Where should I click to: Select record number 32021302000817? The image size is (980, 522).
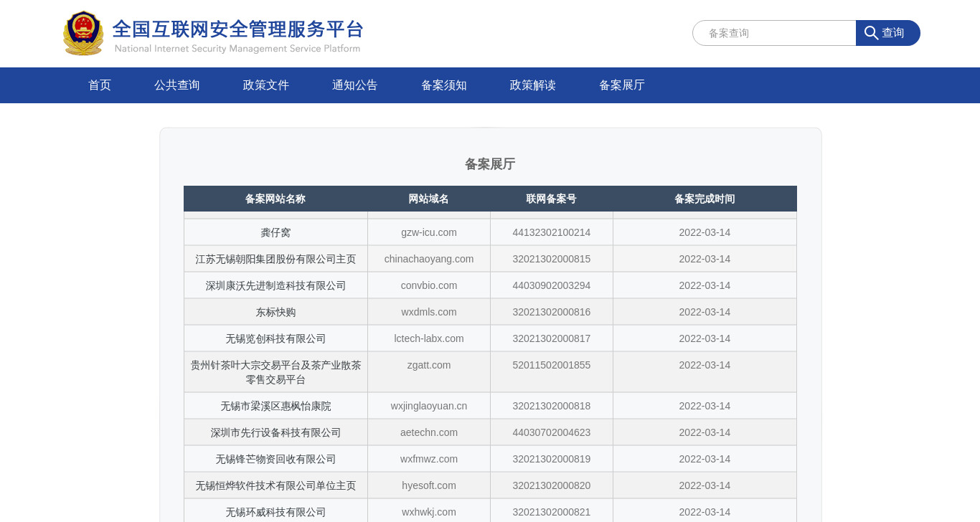pyautogui.click(x=552, y=338)
